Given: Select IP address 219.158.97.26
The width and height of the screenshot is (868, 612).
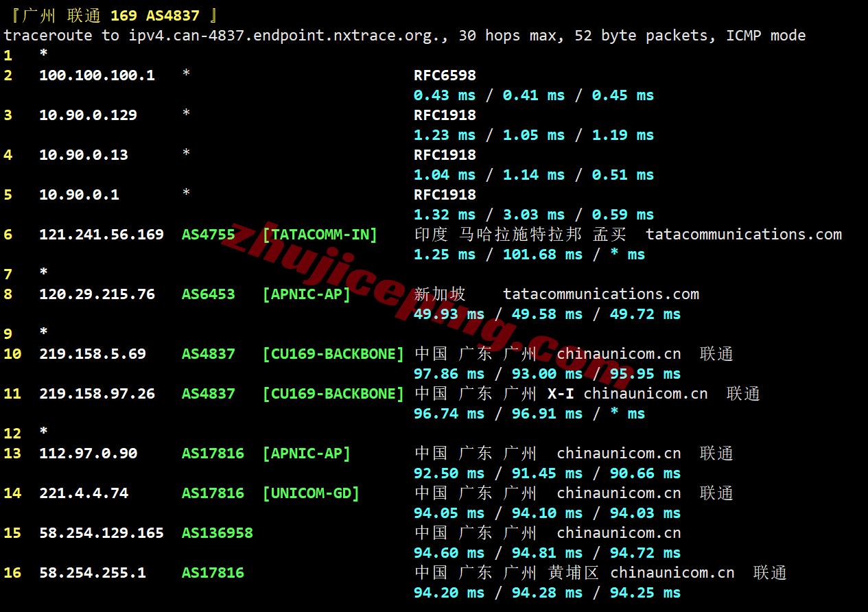Looking at the screenshot, I should [97, 394].
